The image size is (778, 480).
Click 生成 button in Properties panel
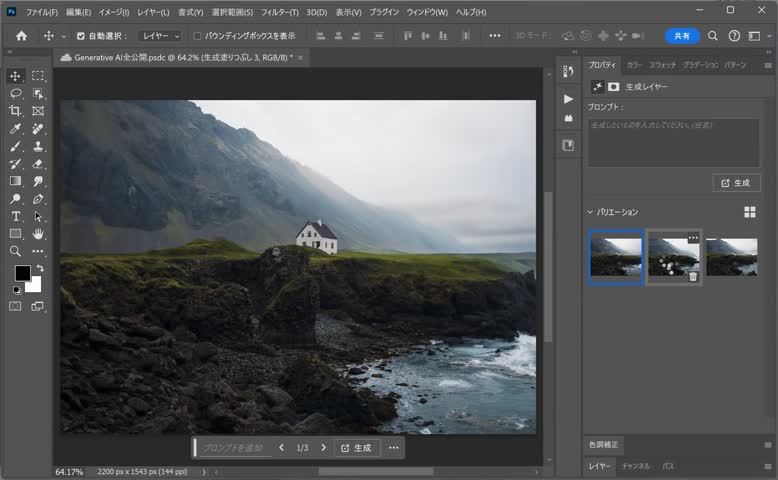pos(736,183)
